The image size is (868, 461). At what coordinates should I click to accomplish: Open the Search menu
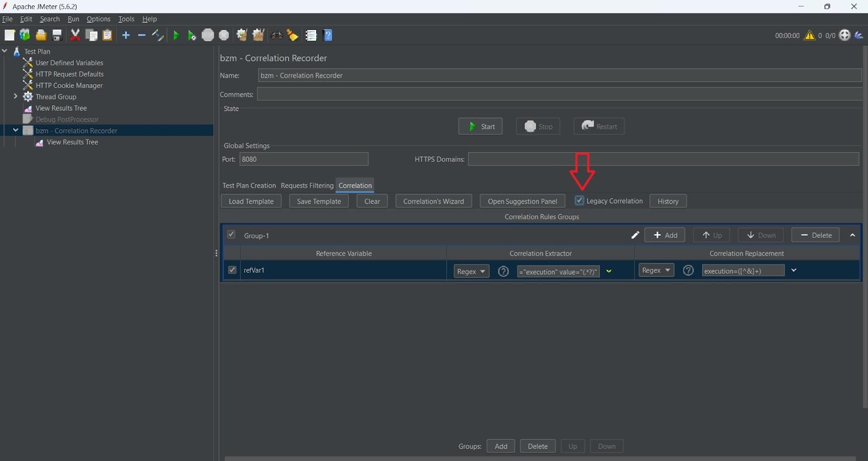50,19
